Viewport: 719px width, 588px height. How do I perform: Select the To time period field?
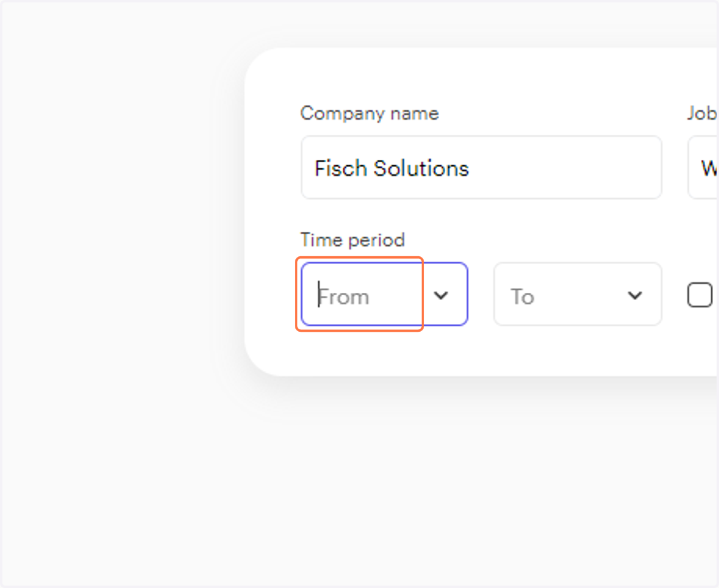pyautogui.click(x=578, y=294)
